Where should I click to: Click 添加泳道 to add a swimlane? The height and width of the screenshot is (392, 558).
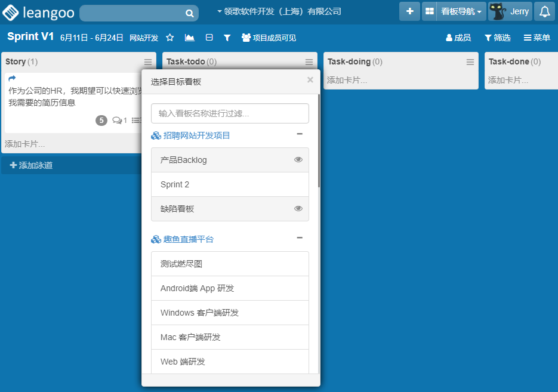point(32,165)
